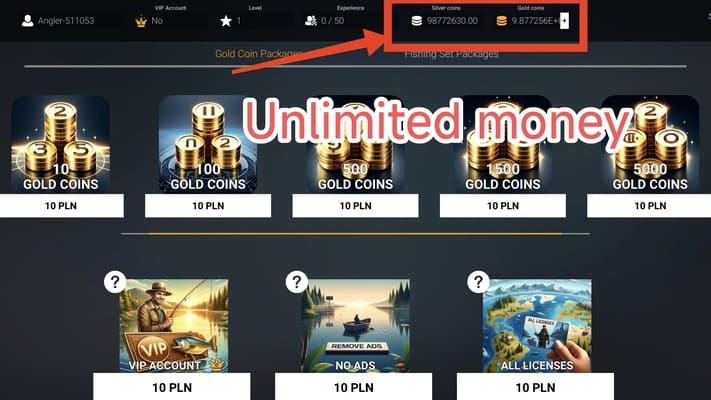This screenshot has width=711, height=400.
Task: Open VIP Account help question mark
Action: pyautogui.click(x=115, y=282)
